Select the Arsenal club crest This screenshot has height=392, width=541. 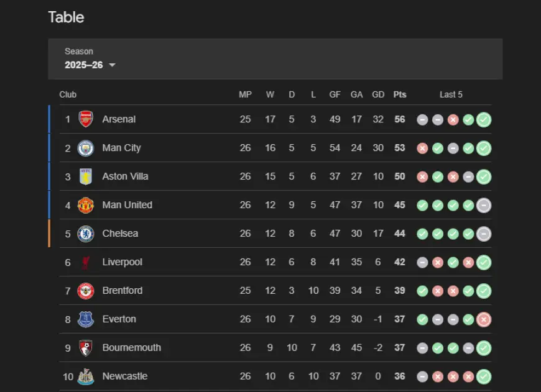click(85, 119)
